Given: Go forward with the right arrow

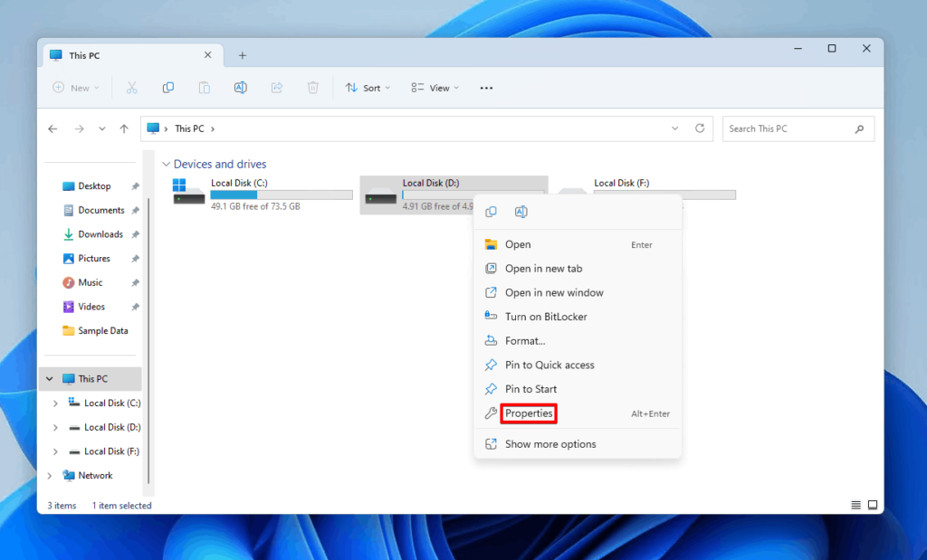Looking at the screenshot, I should point(79,128).
